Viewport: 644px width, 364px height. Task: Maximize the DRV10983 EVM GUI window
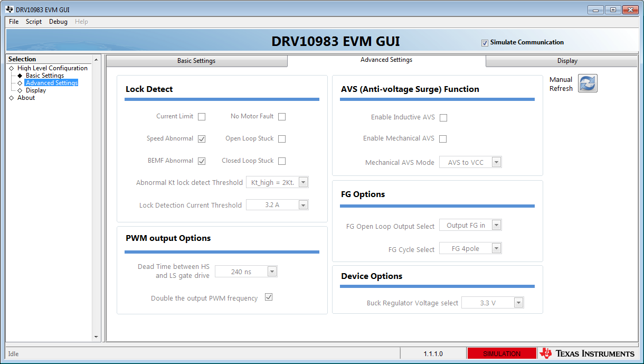(613, 10)
